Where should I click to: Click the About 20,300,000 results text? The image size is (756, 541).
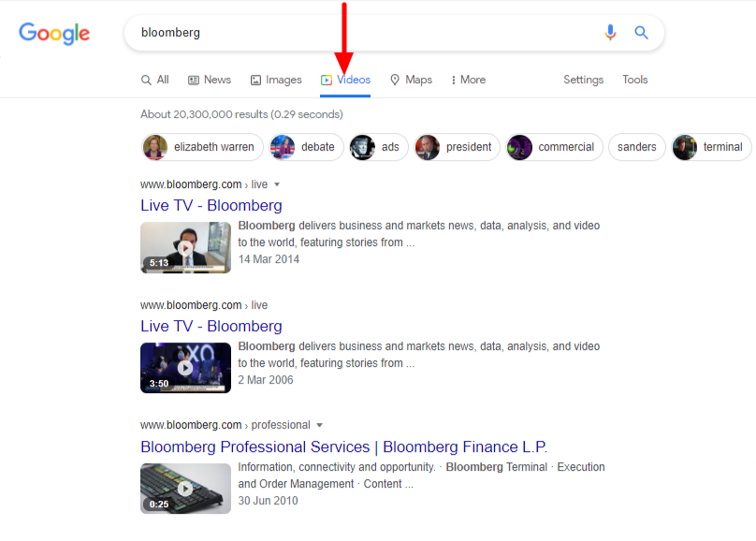click(241, 114)
